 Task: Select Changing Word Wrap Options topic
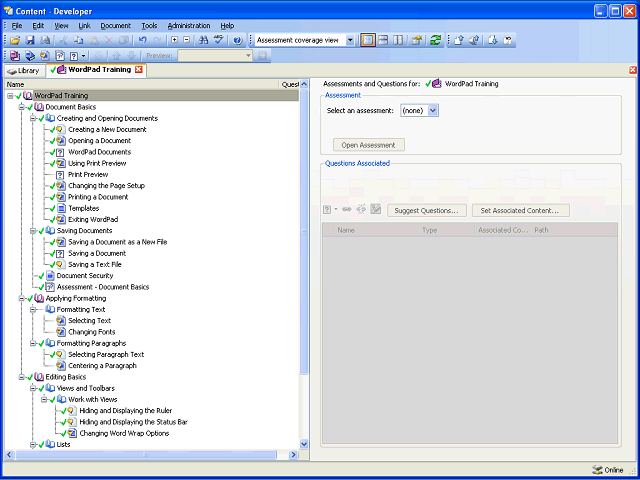[x=124, y=433]
